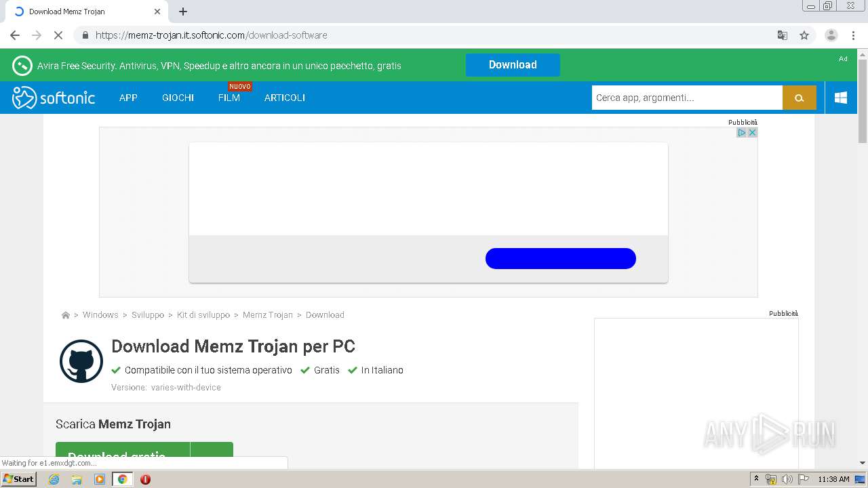Open the Sviluppo breadcrumb link
This screenshot has width=868, height=488.
pyautogui.click(x=148, y=315)
